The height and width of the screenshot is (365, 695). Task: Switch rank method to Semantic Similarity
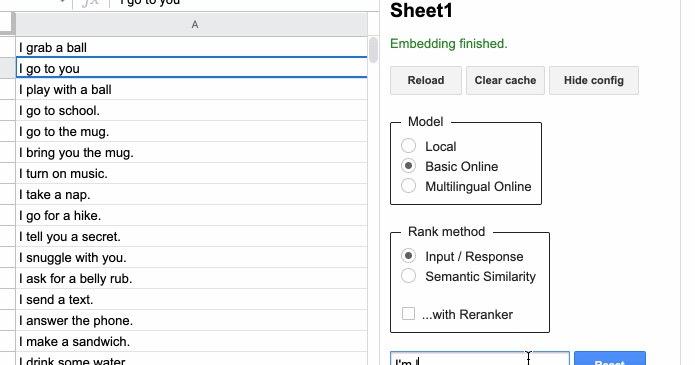tap(408, 275)
